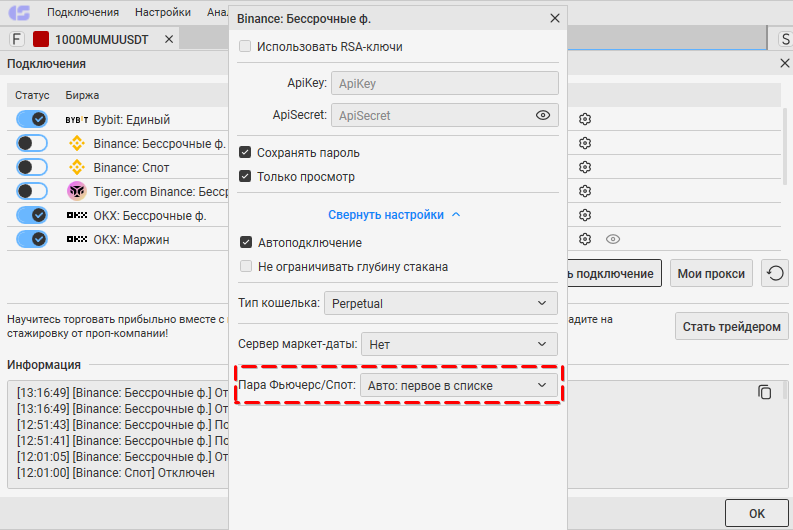793x530 pixels.
Task: Click the app logo in top-left corner
Action: (20, 12)
